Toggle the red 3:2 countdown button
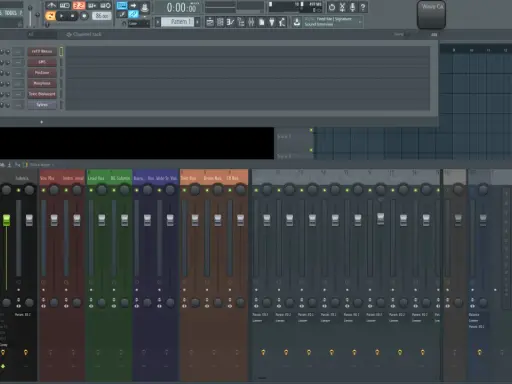 pos(79,5)
